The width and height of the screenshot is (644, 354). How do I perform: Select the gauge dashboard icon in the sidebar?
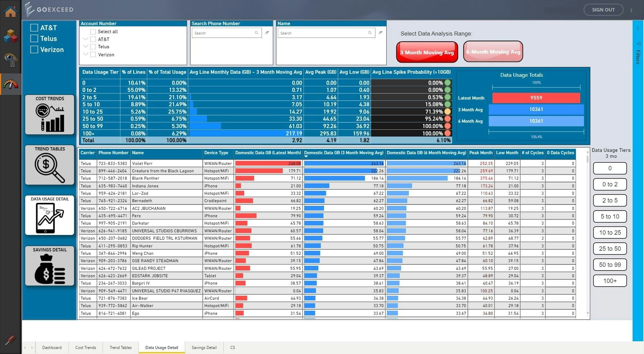pos(10,84)
